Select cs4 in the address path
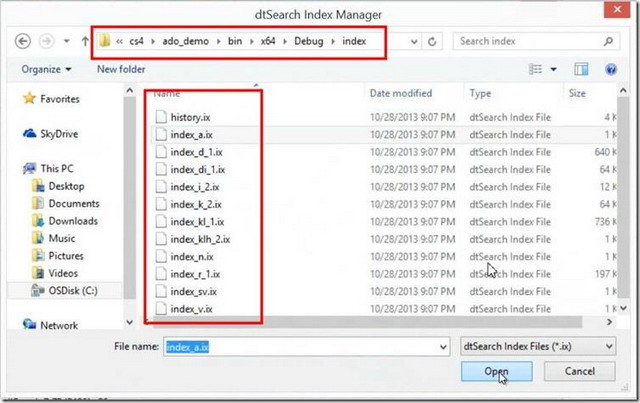 [x=136, y=41]
